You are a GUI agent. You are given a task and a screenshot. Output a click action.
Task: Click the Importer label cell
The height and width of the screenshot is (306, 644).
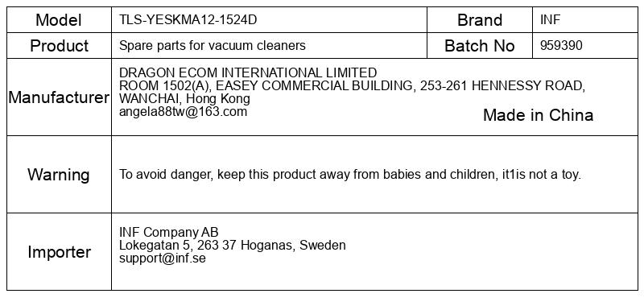pos(59,251)
